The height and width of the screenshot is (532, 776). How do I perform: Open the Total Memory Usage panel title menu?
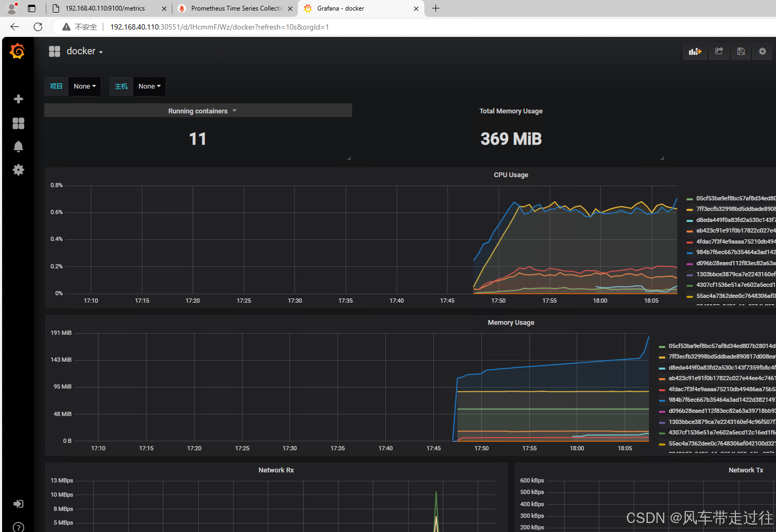511,111
